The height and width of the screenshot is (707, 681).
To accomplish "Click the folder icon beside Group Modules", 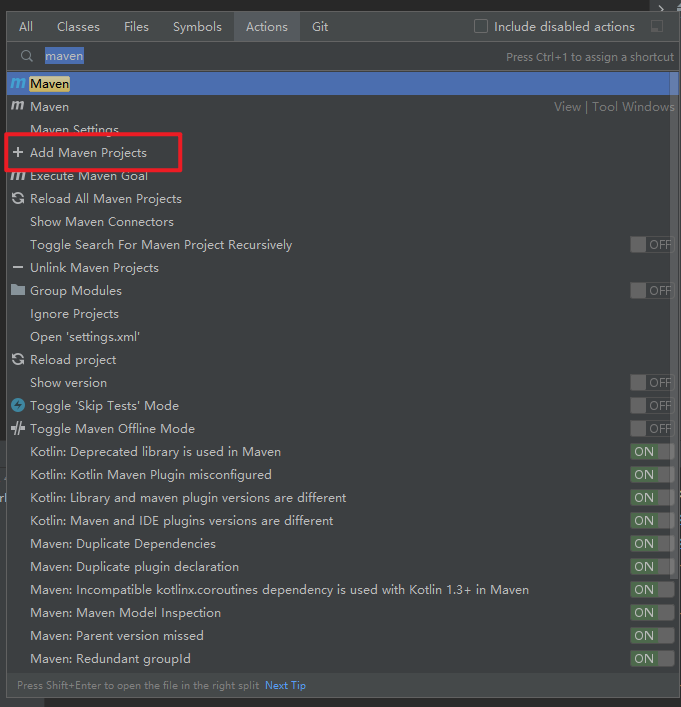I will (x=18, y=290).
